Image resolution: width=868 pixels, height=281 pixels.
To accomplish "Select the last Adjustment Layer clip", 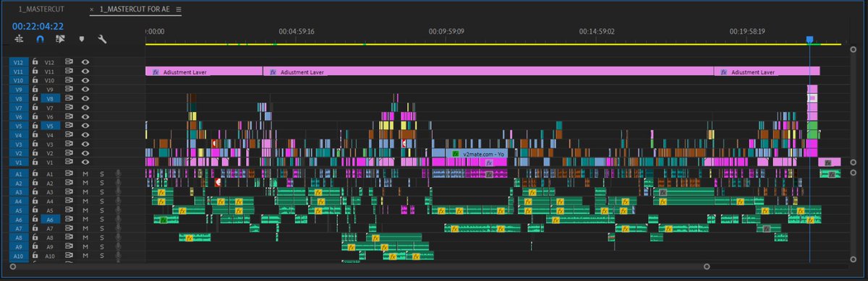I will point(767,72).
